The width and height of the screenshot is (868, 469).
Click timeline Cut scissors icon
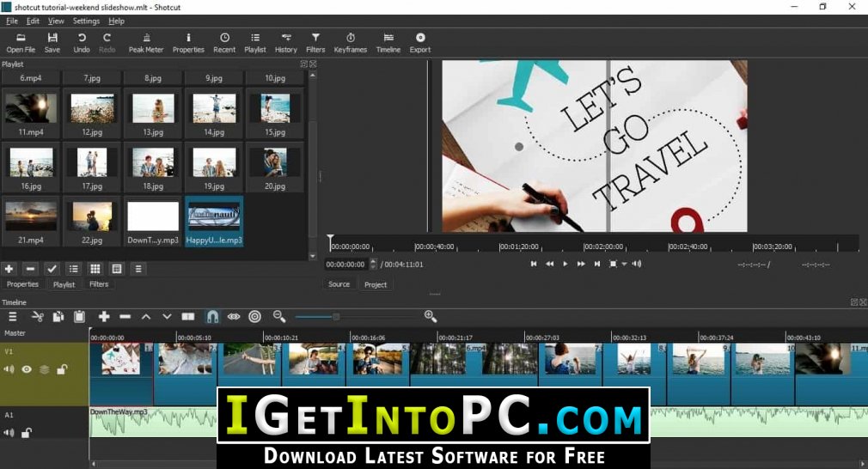pos(38,317)
